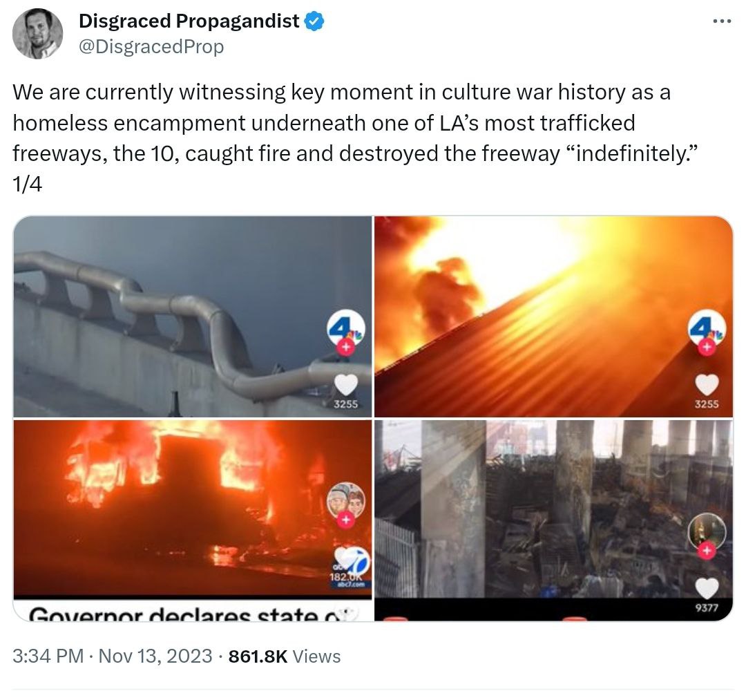
Task: Open the @DisgracedProp handle link
Action: [151, 46]
